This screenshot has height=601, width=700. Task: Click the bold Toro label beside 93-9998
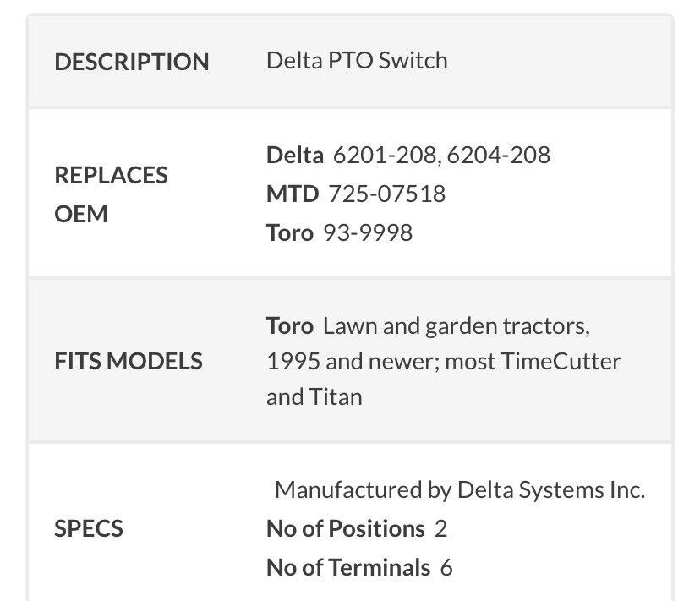pos(289,232)
